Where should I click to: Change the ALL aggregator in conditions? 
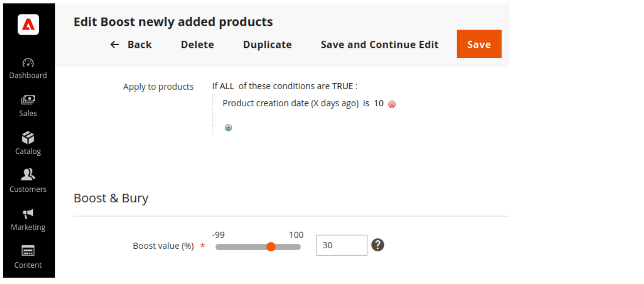tap(227, 86)
